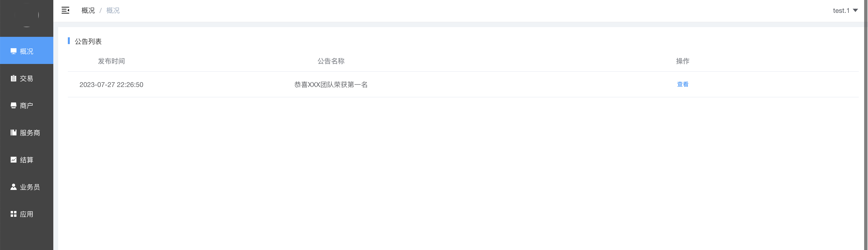Click the greyed 概况 breadcrumb at end
The image size is (868, 250).
[x=113, y=10]
